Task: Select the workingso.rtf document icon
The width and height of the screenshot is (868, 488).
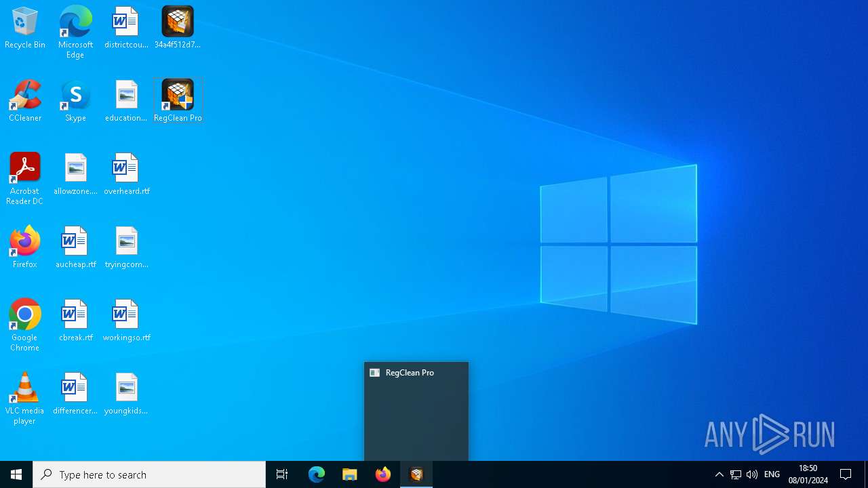Action: tap(126, 321)
